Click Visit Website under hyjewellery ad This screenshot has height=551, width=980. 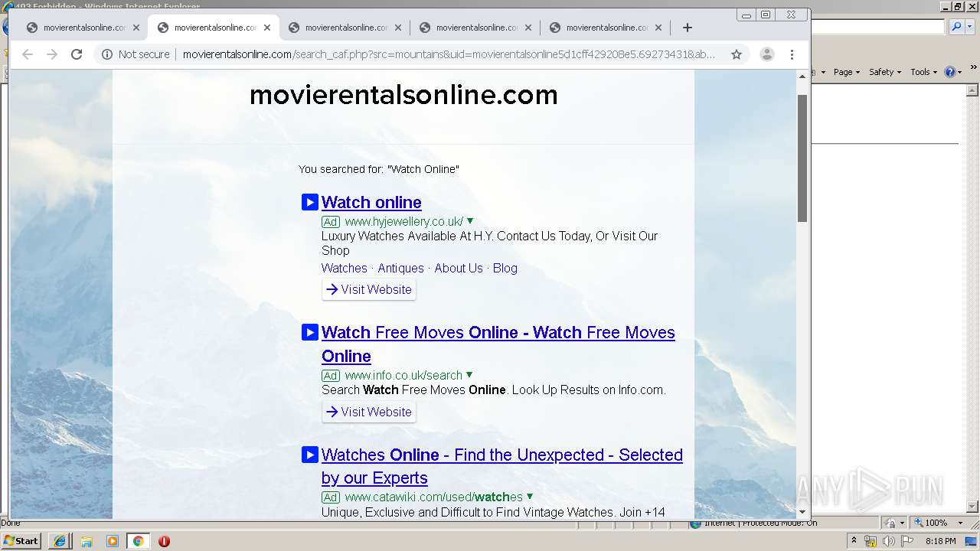coord(369,289)
